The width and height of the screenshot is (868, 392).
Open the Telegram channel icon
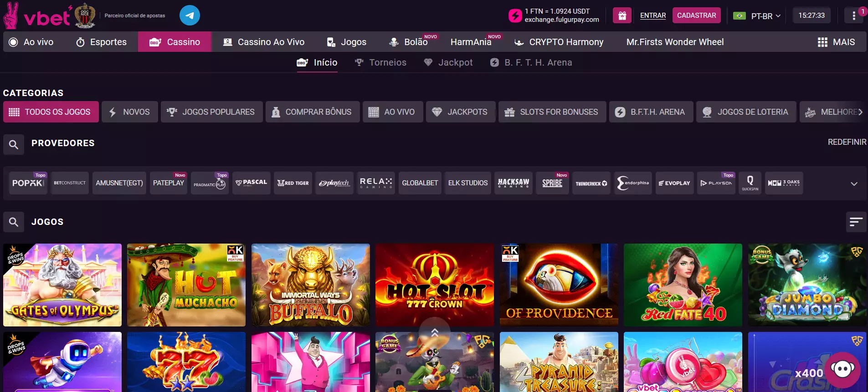pyautogui.click(x=190, y=15)
